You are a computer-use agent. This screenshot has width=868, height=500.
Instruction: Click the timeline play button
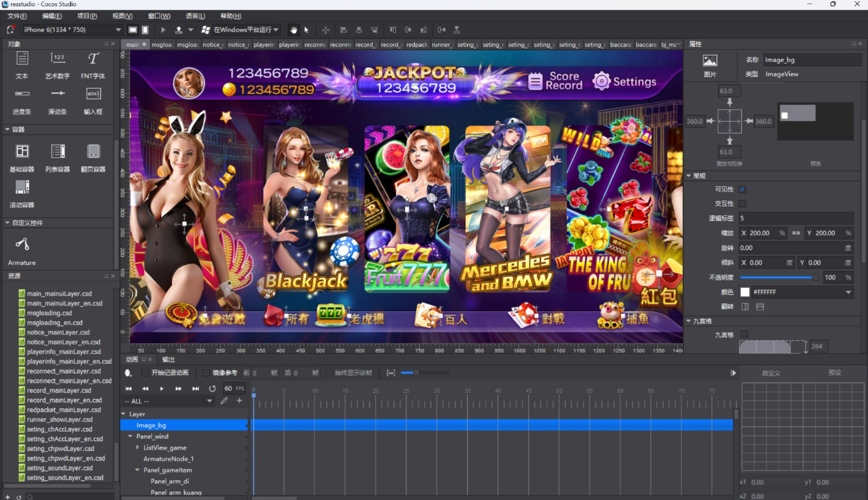point(162,389)
